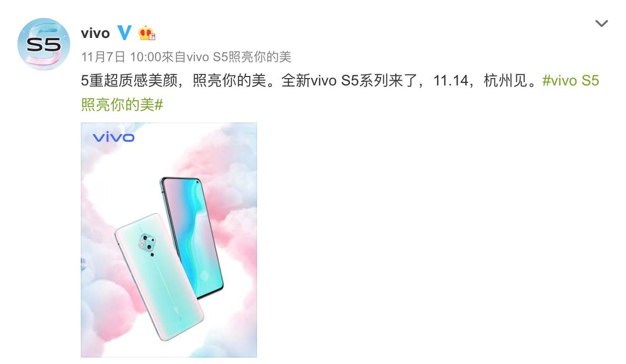Viewport: 626px width, 364px height.
Task: Expand the post options chevron menu
Action: click(x=601, y=24)
